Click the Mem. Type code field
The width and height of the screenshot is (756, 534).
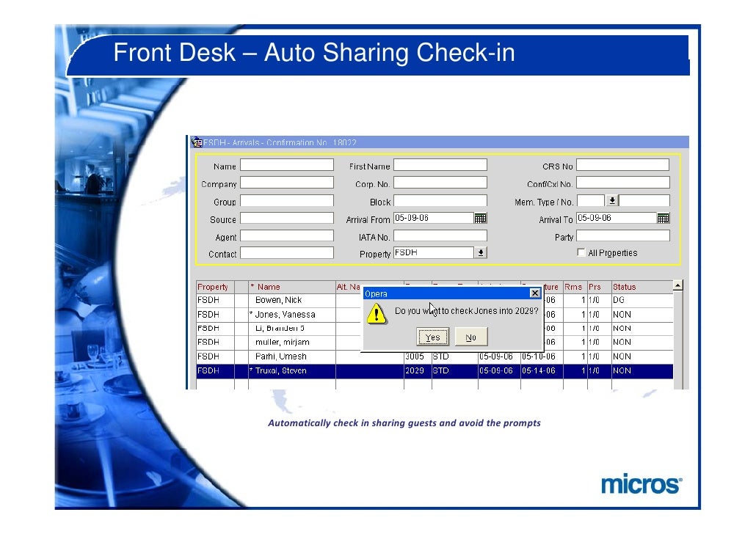[591, 200]
